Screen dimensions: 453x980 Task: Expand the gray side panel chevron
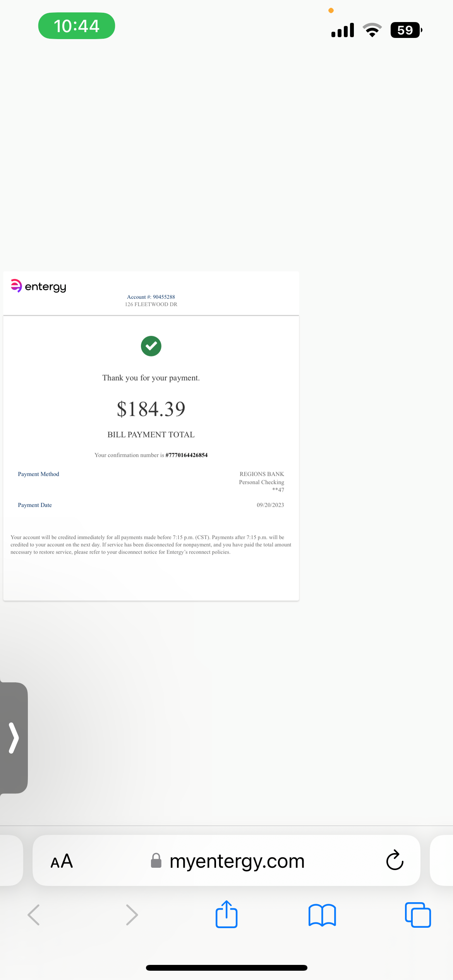tap(14, 738)
